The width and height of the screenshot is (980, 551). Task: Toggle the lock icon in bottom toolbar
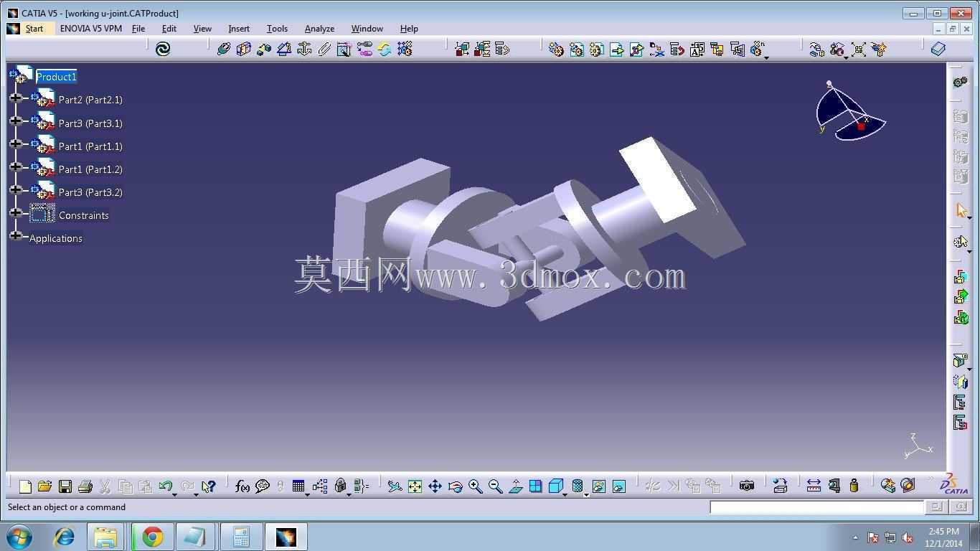pyautogui.click(x=341, y=486)
